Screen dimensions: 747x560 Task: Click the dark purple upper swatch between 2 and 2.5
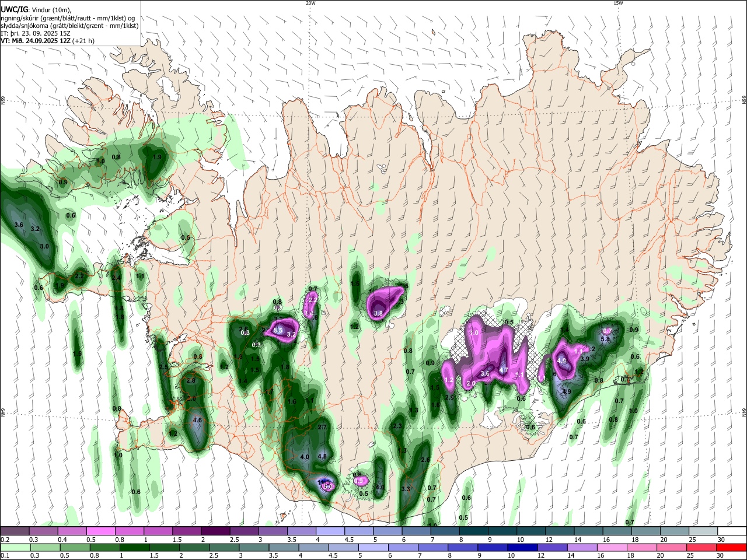pos(215,531)
